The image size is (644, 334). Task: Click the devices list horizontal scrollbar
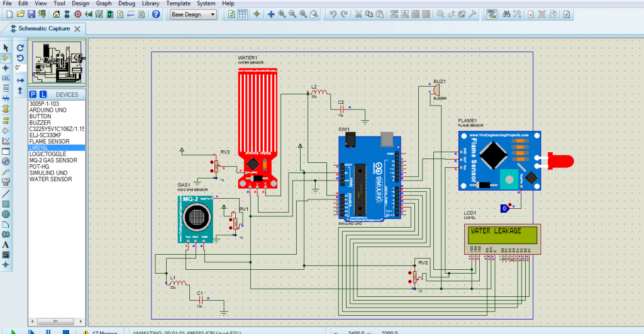pyautogui.click(x=57, y=321)
